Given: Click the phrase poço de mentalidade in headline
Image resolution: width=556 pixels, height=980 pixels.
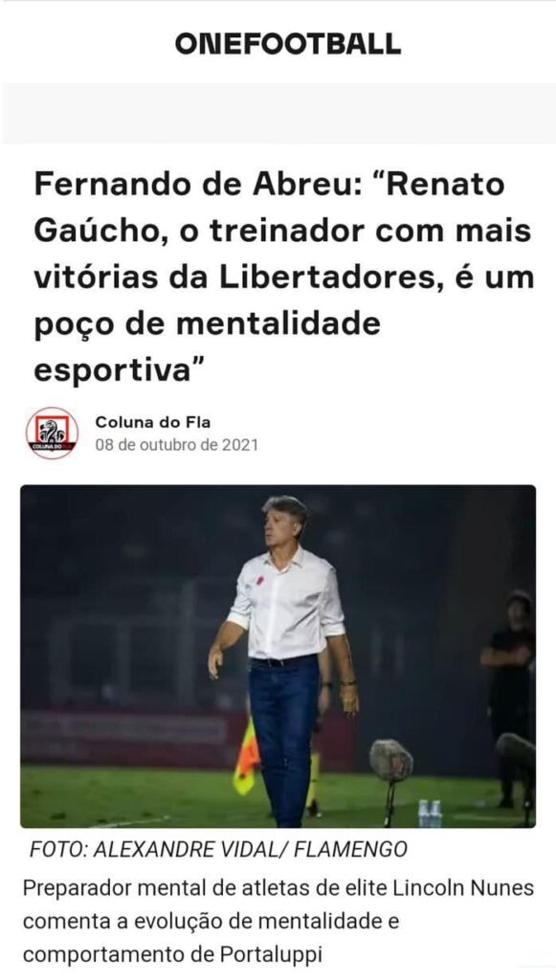Looking at the screenshot, I should (207, 325).
